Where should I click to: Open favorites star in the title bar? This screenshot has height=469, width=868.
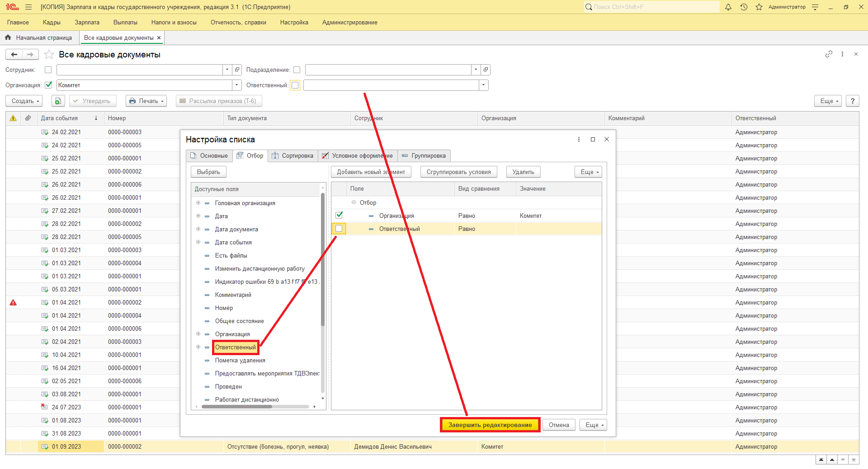pos(759,7)
